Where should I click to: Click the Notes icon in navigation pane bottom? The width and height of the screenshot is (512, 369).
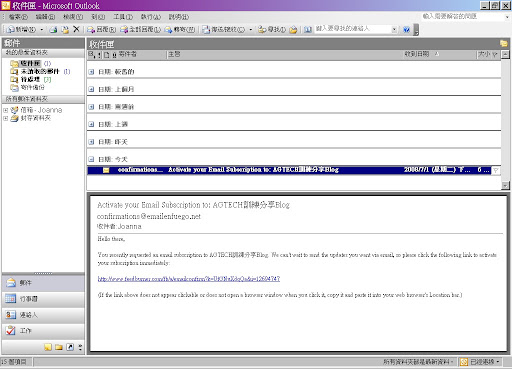point(48,347)
